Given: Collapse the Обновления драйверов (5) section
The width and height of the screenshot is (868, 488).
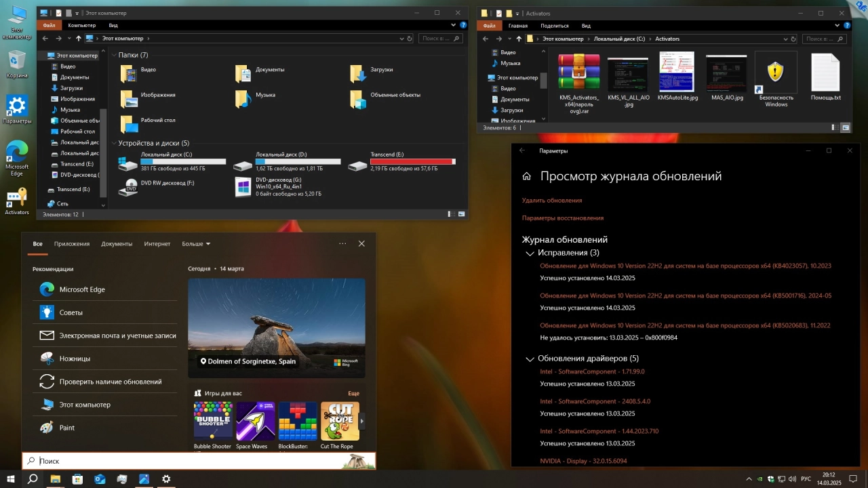Looking at the screenshot, I should click(x=530, y=359).
